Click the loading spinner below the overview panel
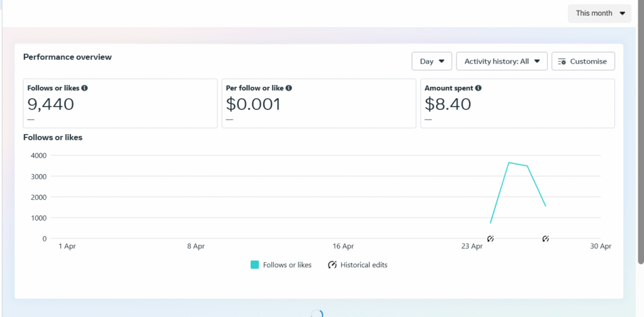Image resolution: width=644 pixels, height=317 pixels. click(x=318, y=313)
